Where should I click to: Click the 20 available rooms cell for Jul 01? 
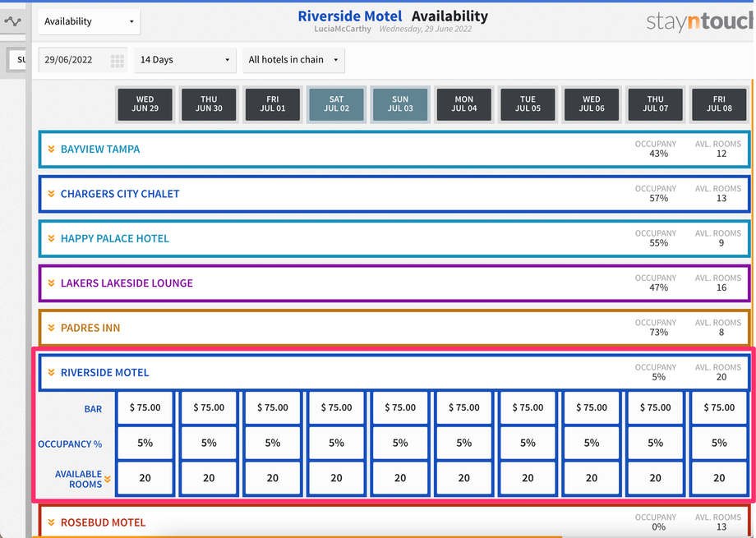(x=273, y=478)
